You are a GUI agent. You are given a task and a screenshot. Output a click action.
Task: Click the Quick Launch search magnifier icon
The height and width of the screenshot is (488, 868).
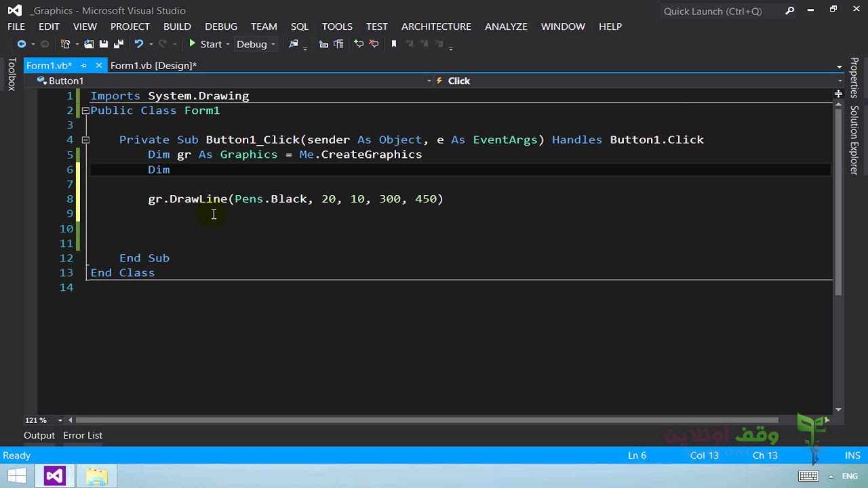tap(790, 11)
